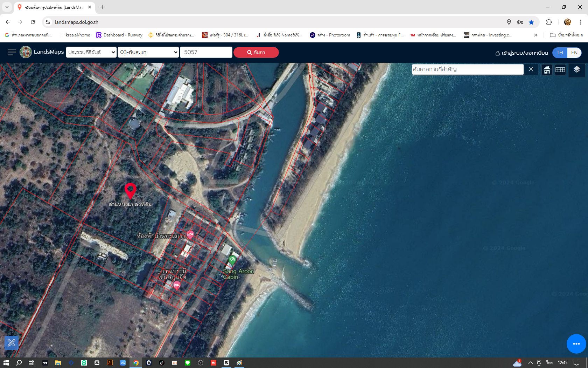Click the home icon on map toolbar

pyautogui.click(x=547, y=70)
